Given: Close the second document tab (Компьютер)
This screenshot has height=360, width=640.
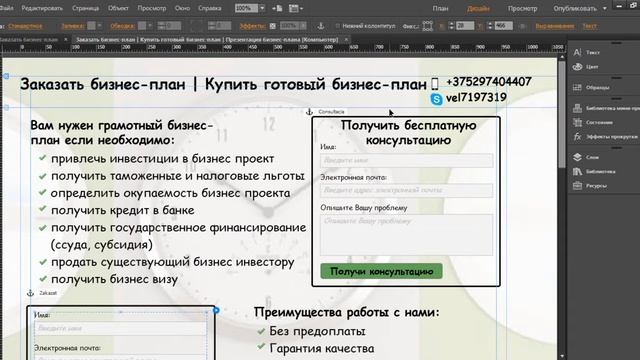Looking at the screenshot, I should [x=346, y=40].
